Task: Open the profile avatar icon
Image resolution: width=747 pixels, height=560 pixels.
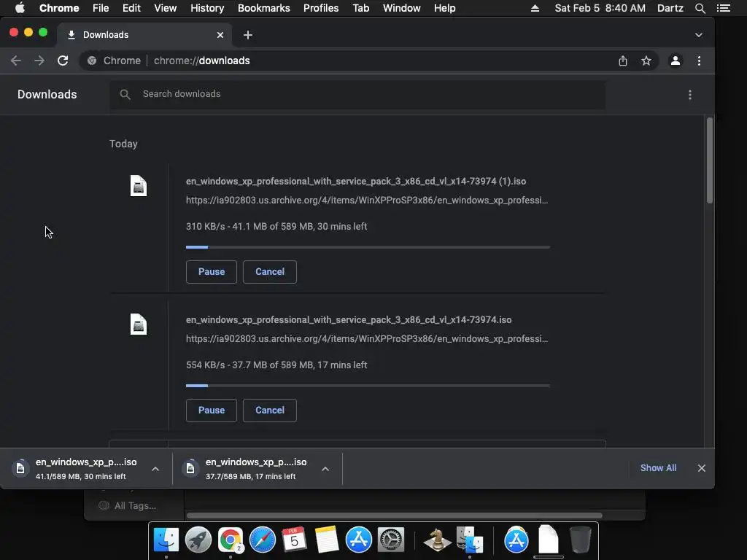Action: coord(675,61)
